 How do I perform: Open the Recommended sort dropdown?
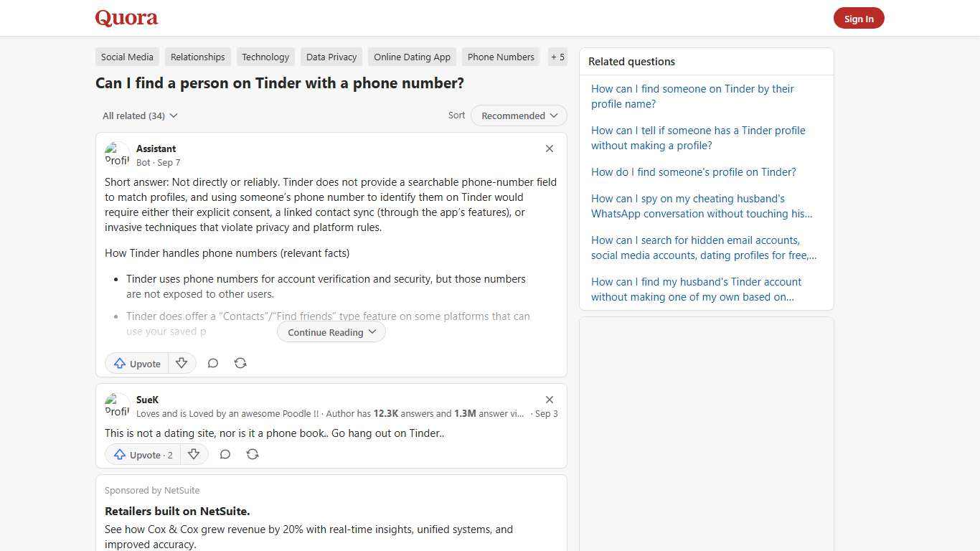click(x=518, y=116)
